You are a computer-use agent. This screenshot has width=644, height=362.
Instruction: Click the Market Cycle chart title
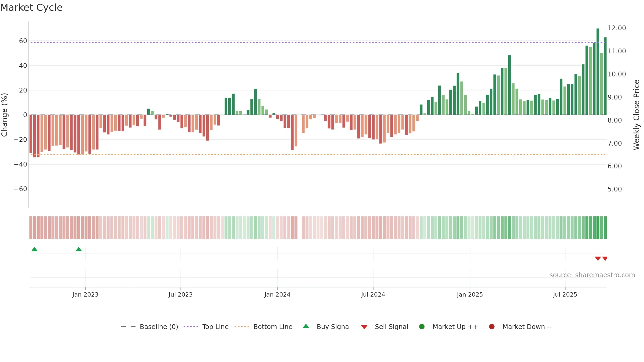point(31,8)
